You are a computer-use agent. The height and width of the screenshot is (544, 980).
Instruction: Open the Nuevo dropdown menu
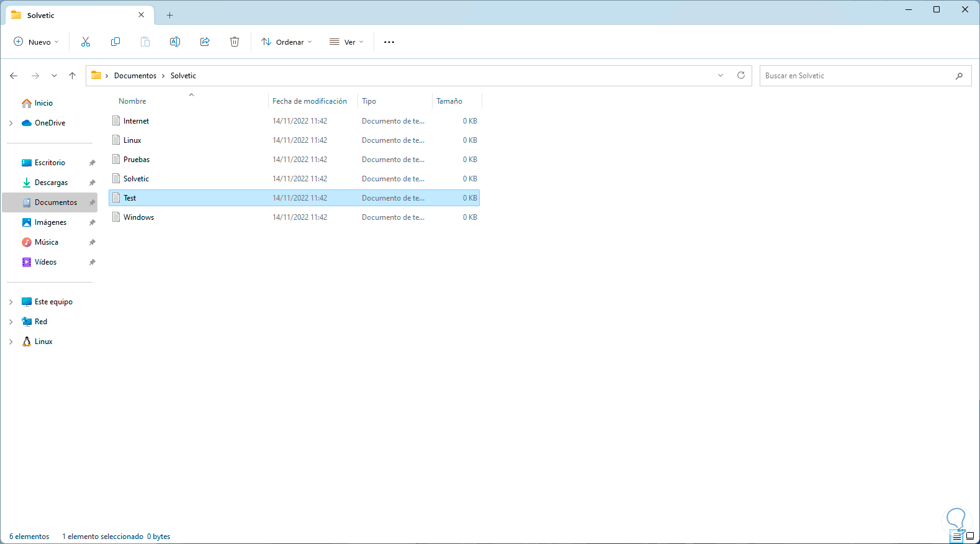pos(37,42)
